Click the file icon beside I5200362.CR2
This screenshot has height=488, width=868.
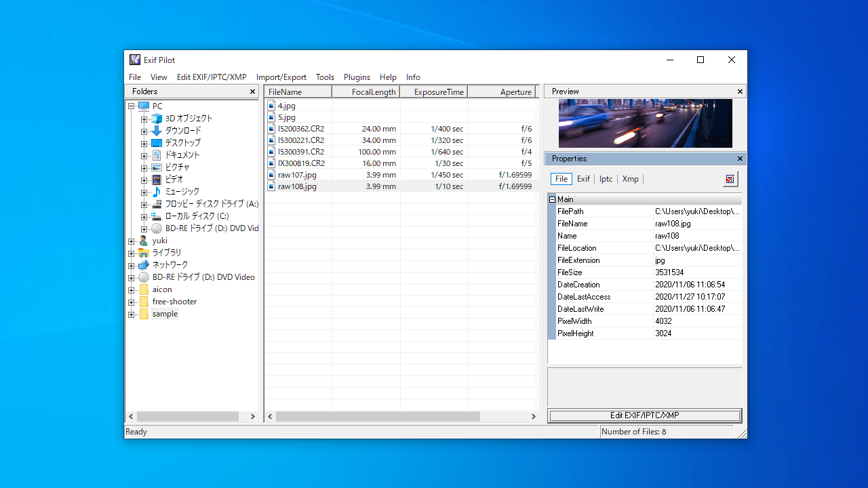tap(273, 128)
